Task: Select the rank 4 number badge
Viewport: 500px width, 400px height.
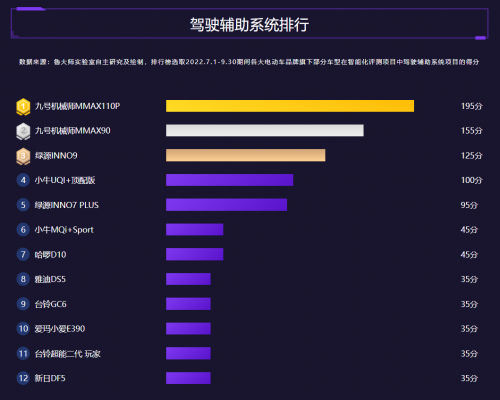Action: (x=23, y=180)
